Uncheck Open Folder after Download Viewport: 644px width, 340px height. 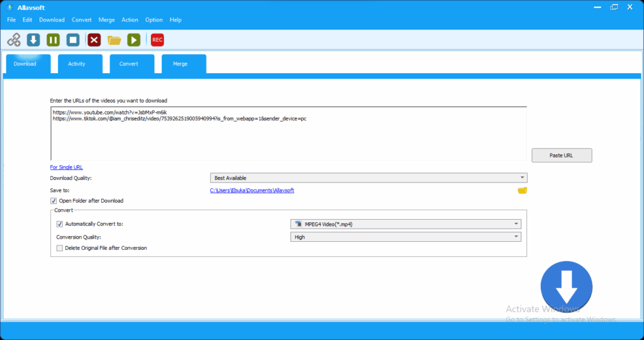pyautogui.click(x=53, y=201)
